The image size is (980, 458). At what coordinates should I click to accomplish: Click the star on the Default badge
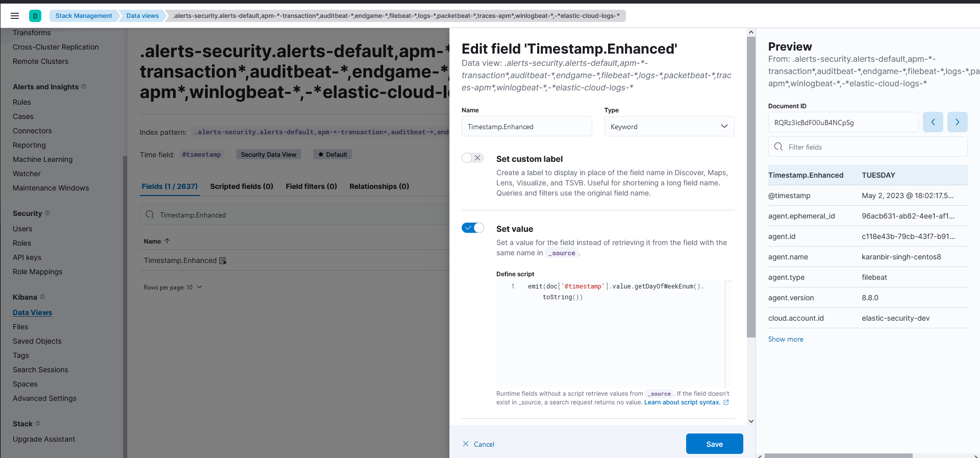click(x=321, y=154)
